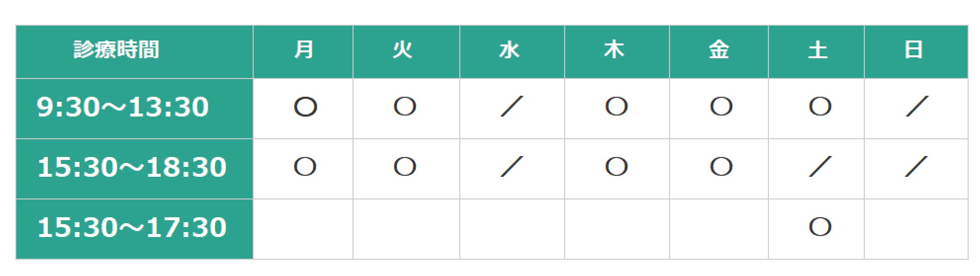Click the 木 column header
Screen dimensions: 980x276
[615, 50]
